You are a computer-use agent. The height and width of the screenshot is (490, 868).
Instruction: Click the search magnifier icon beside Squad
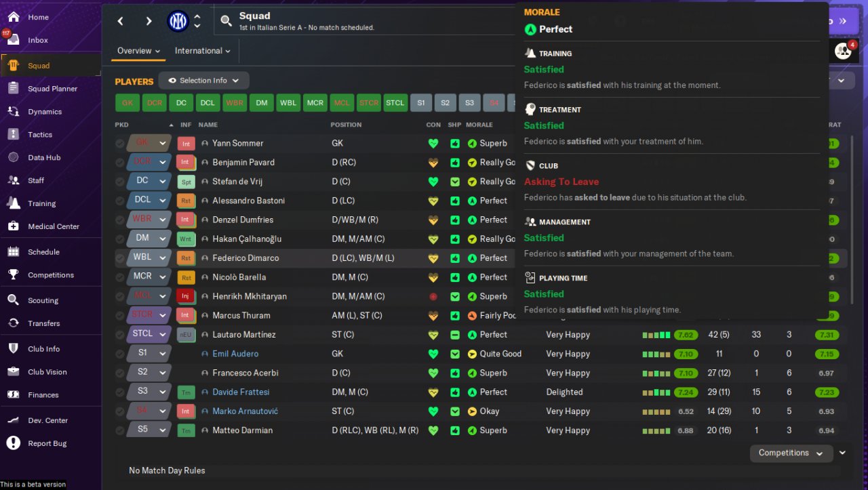(226, 21)
